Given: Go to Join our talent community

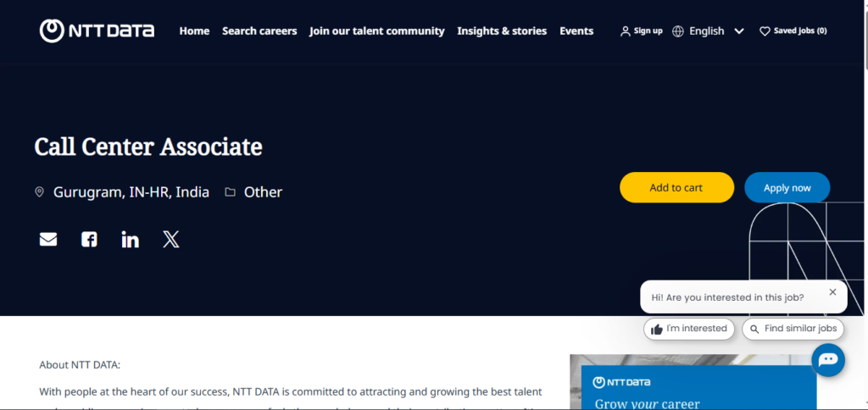Looking at the screenshot, I should click(377, 31).
